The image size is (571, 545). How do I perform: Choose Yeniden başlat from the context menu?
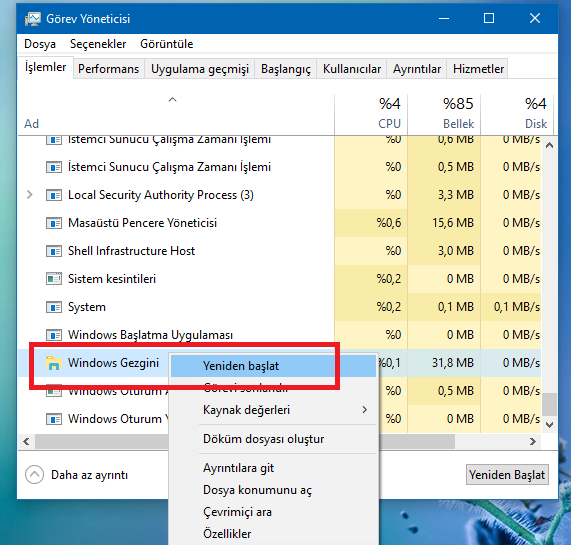[273, 366]
